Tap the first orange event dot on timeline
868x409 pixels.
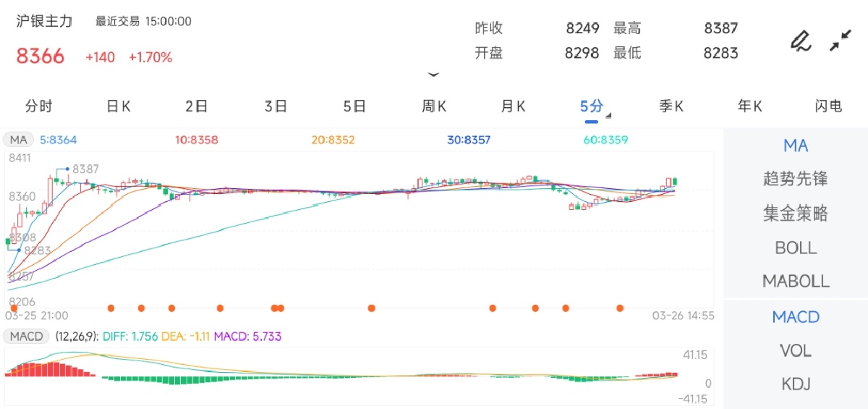[111, 308]
